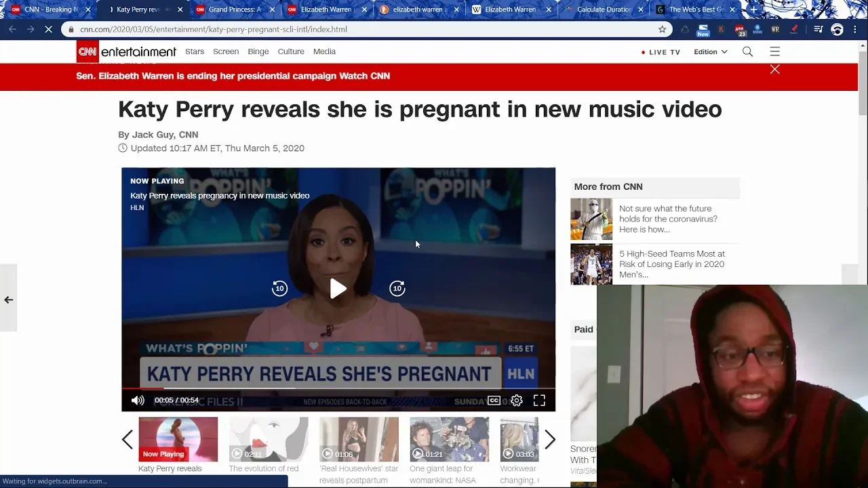Screen dimensions: 868x488
Task: Open the Media section
Action: point(324,52)
